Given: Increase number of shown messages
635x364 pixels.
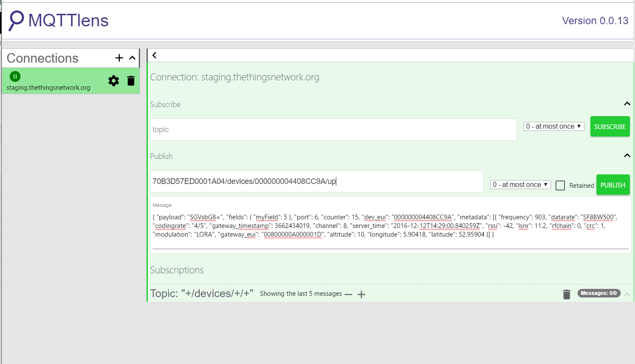Looking at the screenshot, I should (361, 294).
